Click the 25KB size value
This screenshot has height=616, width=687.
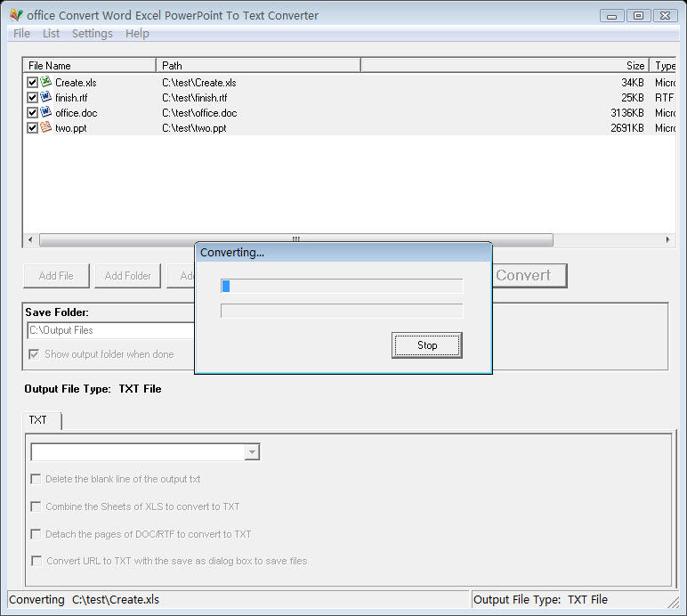pyautogui.click(x=633, y=98)
